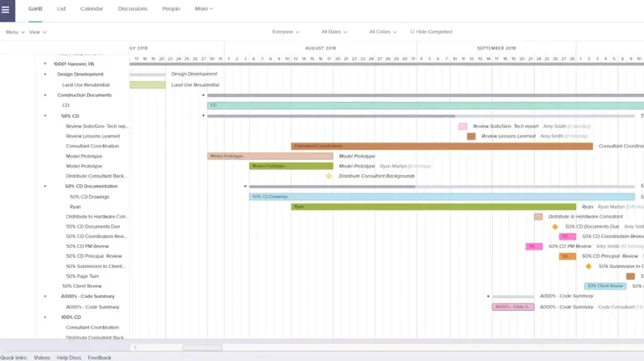Viewport: 644px width, 361px height.
Task: Open the Menu dropdown
Action: click(x=15, y=32)
